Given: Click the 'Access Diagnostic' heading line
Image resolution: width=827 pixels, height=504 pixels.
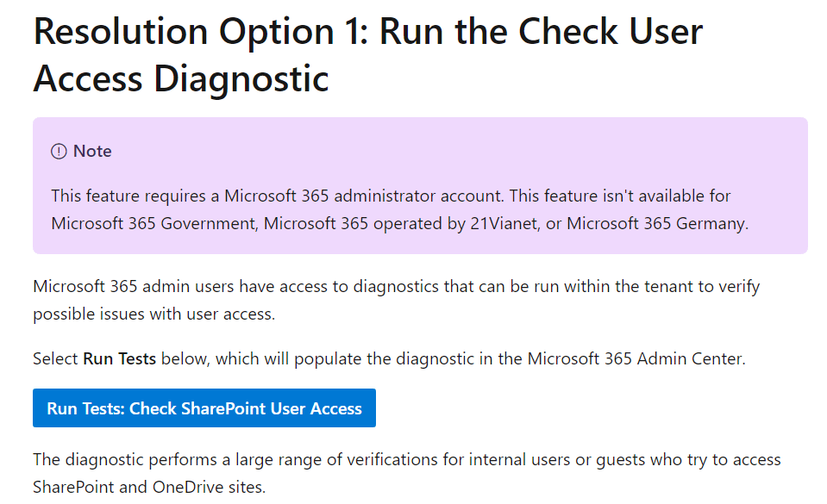Looking at the screenshot, I should click(x=181, y=78).
